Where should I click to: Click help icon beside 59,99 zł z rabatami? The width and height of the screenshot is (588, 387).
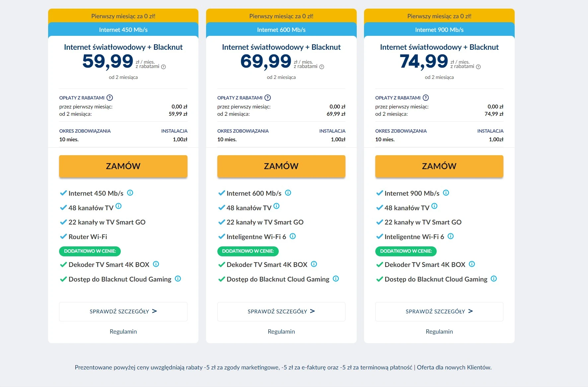click(x=163, y=67)
